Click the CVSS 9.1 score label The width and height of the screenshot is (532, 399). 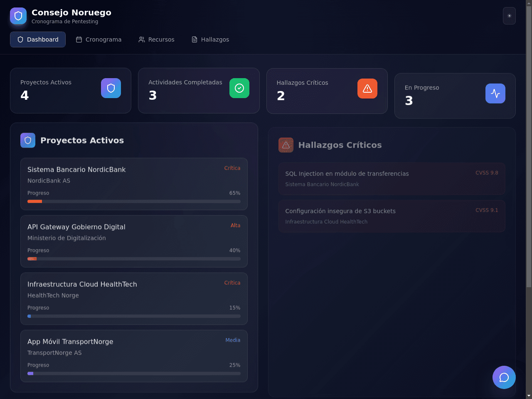tap(487, 210)
